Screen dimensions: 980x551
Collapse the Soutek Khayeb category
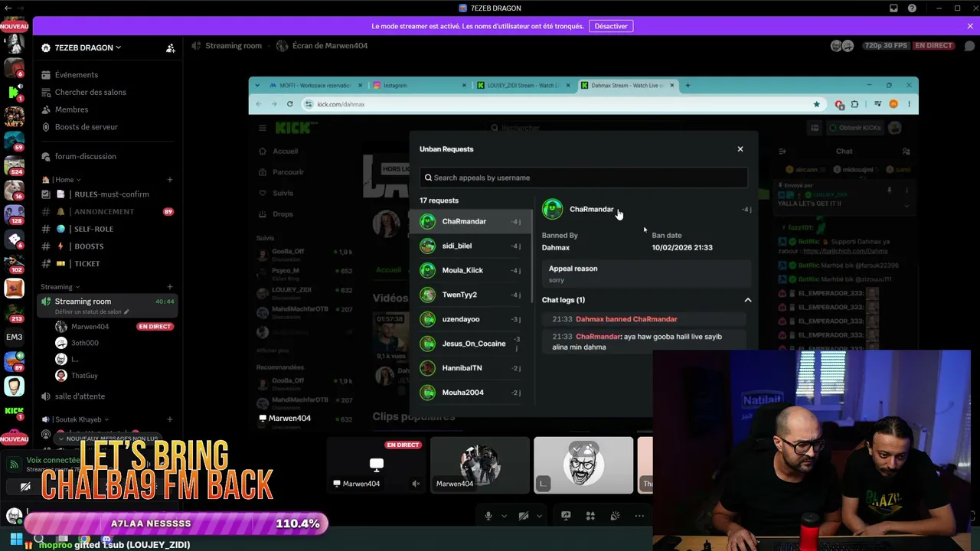tap(75, 419)
